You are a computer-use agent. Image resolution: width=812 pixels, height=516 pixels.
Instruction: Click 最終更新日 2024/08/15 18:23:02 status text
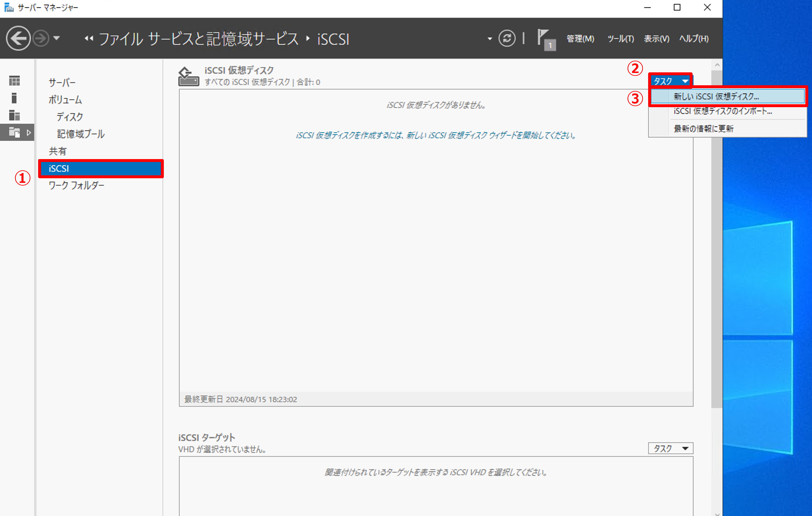click(x=241, y=399)
